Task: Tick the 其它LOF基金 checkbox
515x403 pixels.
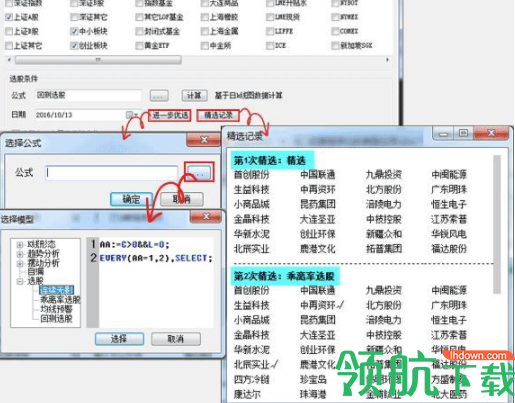Action: [x=139, y=17]
